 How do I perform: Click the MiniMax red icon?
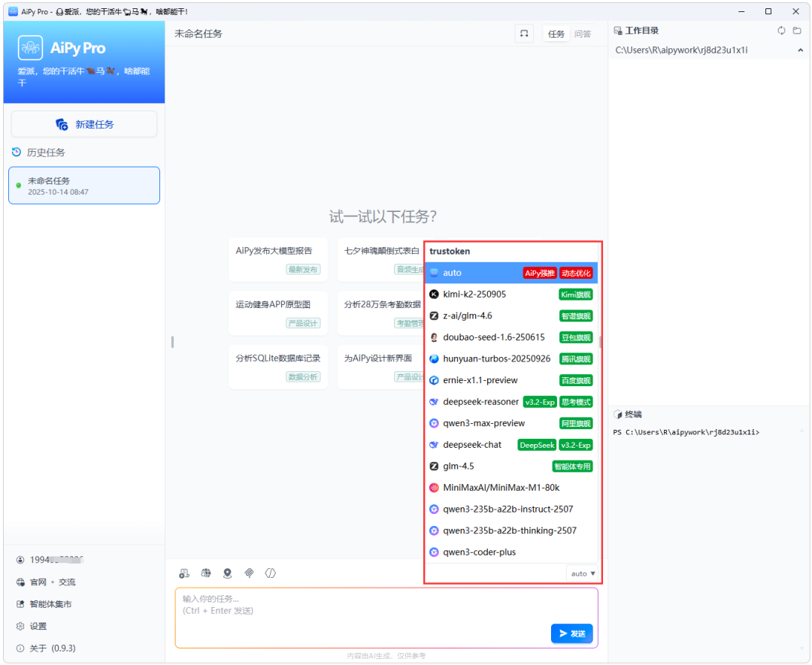434,488
